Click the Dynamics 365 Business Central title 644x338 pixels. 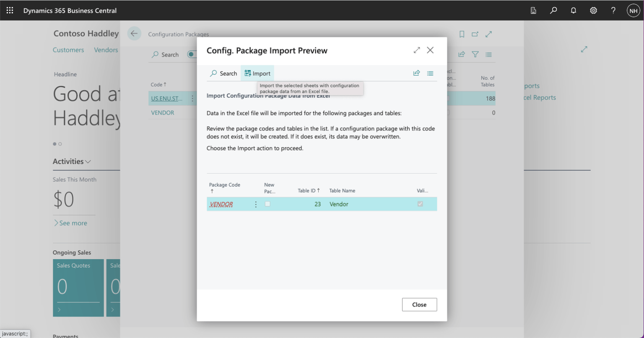(70, 10)
